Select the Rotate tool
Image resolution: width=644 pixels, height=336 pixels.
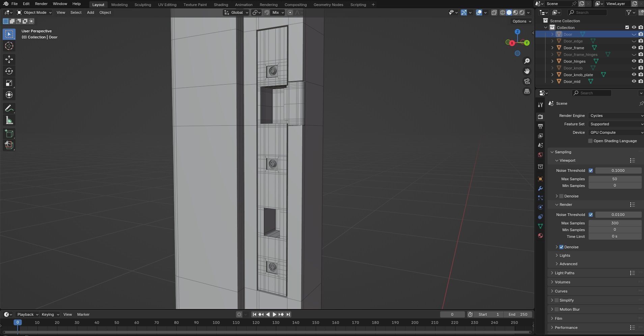coord(9,71)
